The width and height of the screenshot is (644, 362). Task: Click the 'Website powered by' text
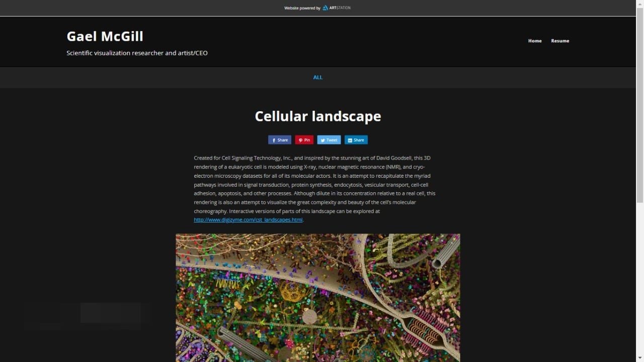[302, 8]
